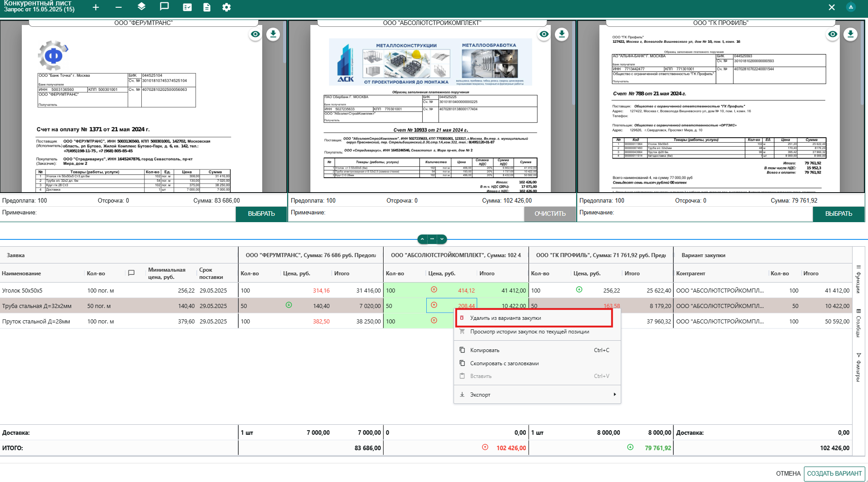
Task: Expand upper panel with down chevron on splitter
Action: (442, 239)
